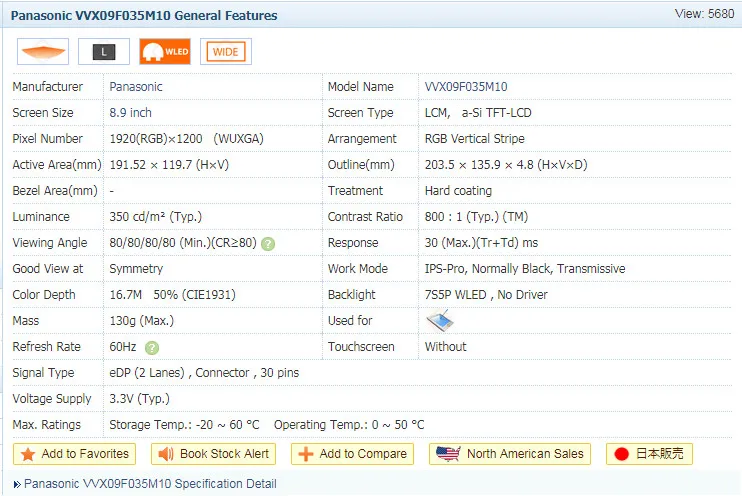742x496 pixels.
Task: Click the Treatment value 'Hard coating'
Action: tap(458, 191)
